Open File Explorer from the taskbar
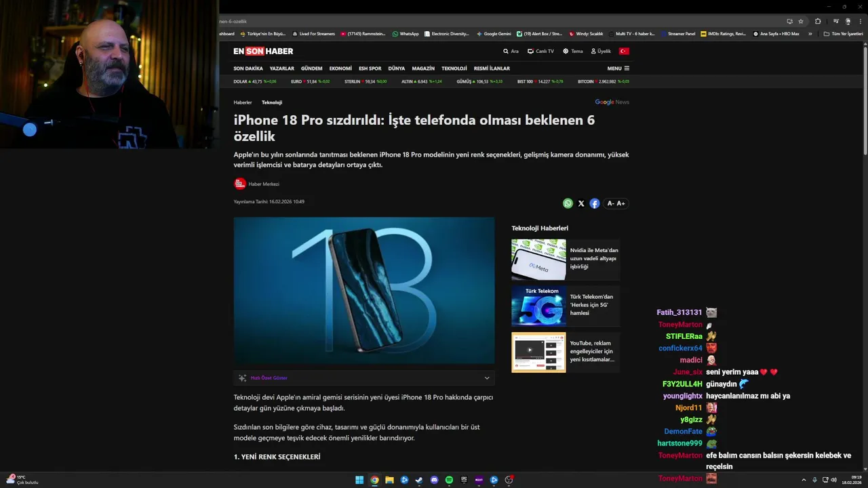The width and height of the screenshot is (868, 488). coord(389,480)
